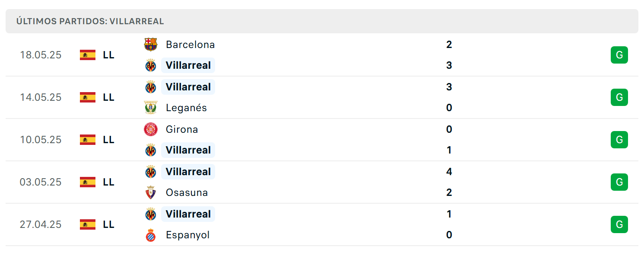
Task: Click green G badge for Barcelona match
Action: 619,55
